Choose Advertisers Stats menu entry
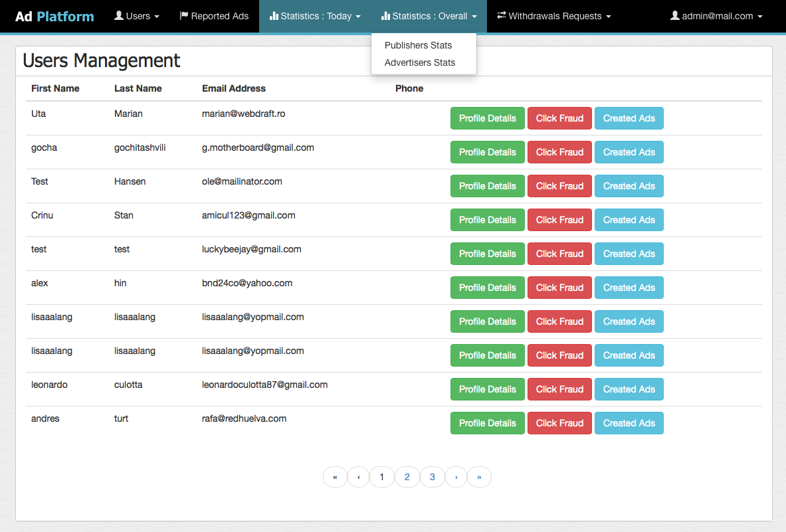 pyautogui.click(x=420, y=62)
